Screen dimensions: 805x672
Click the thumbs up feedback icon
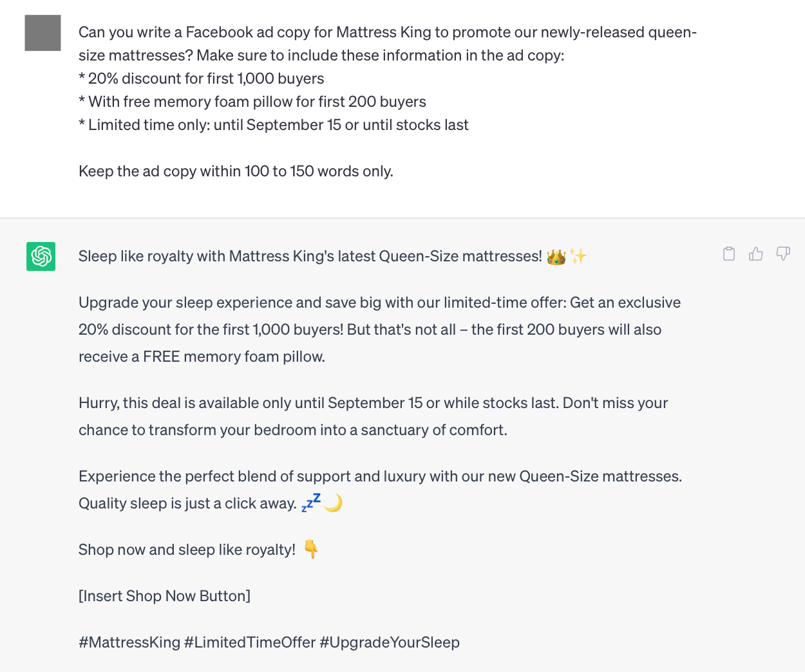click(756, 254)
